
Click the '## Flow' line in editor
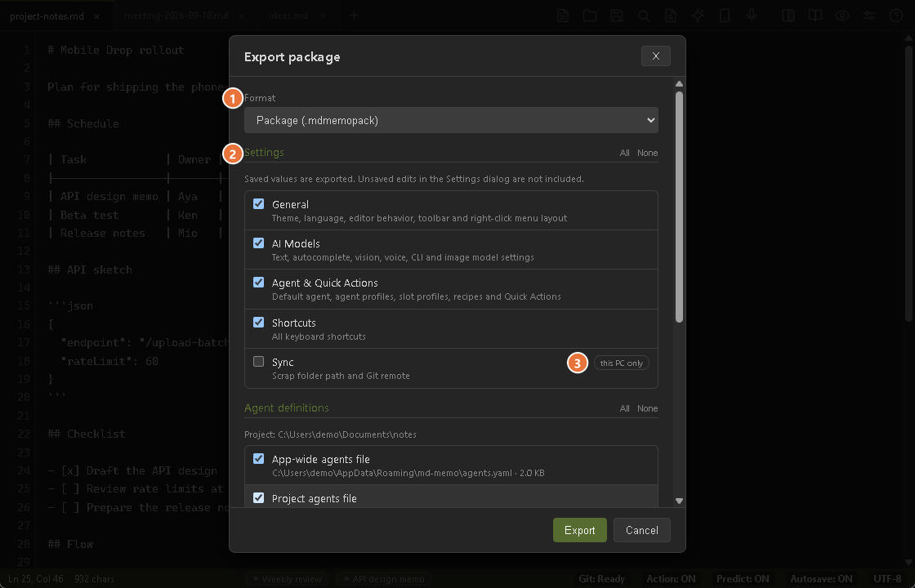click(70, 544)
